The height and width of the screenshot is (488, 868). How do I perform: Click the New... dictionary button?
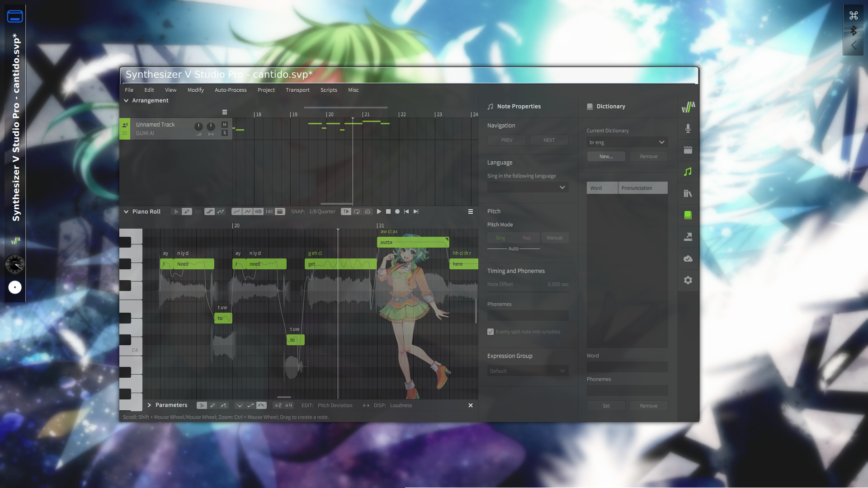tap(606, 156)
